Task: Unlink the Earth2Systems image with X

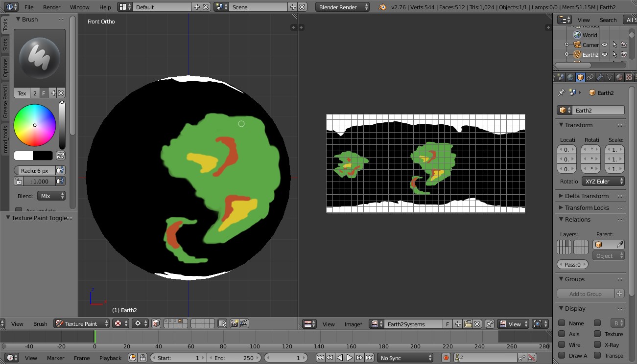Action: [x=477, y=324]
